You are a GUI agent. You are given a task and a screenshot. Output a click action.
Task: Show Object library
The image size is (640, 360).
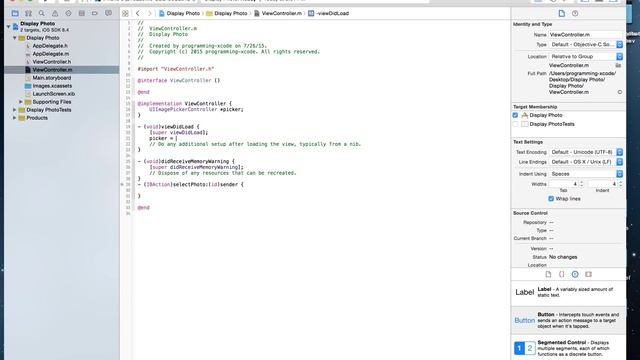575,274
